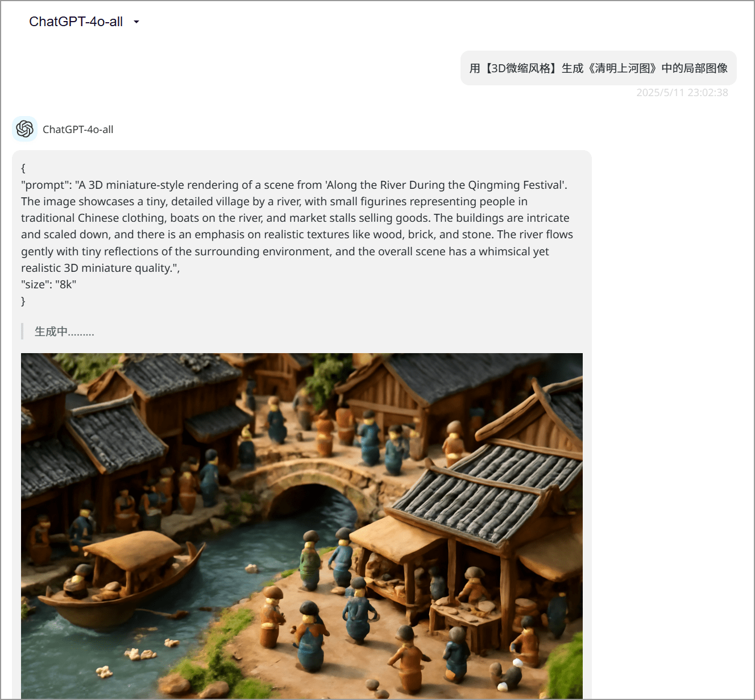The height and width of the screenshot is (700, 755).
Task: Click the ChatGPT-4o-all sender name label
Action: click(78, 130)
